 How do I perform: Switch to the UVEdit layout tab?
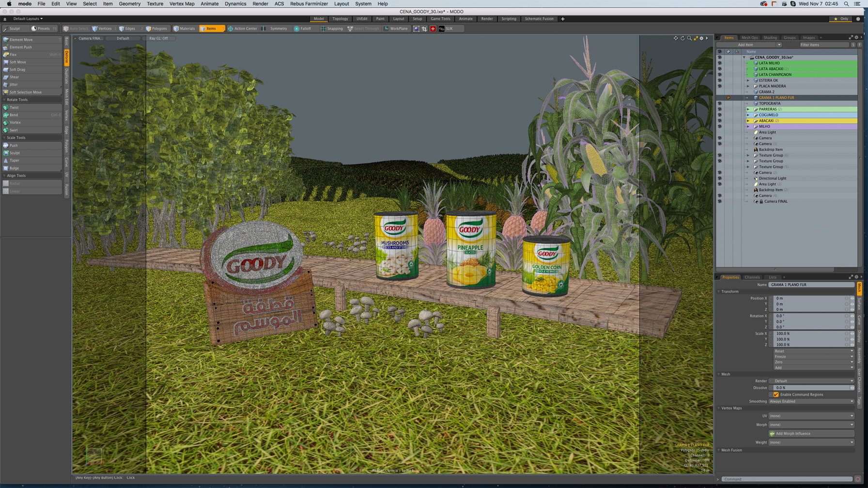click(362, 19)
